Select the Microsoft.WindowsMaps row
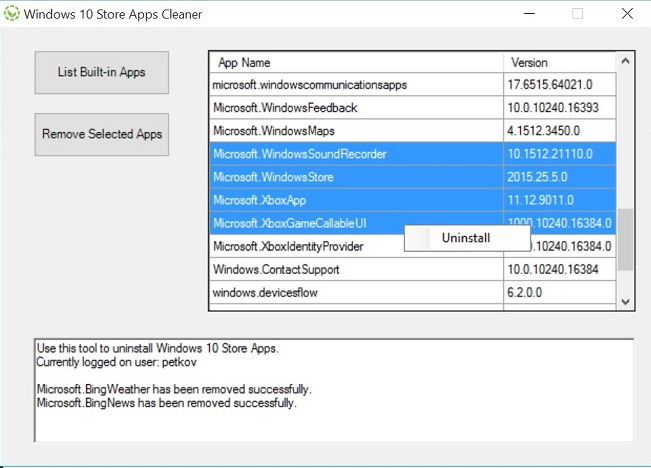The image size is (651, 468). (413, 131)
